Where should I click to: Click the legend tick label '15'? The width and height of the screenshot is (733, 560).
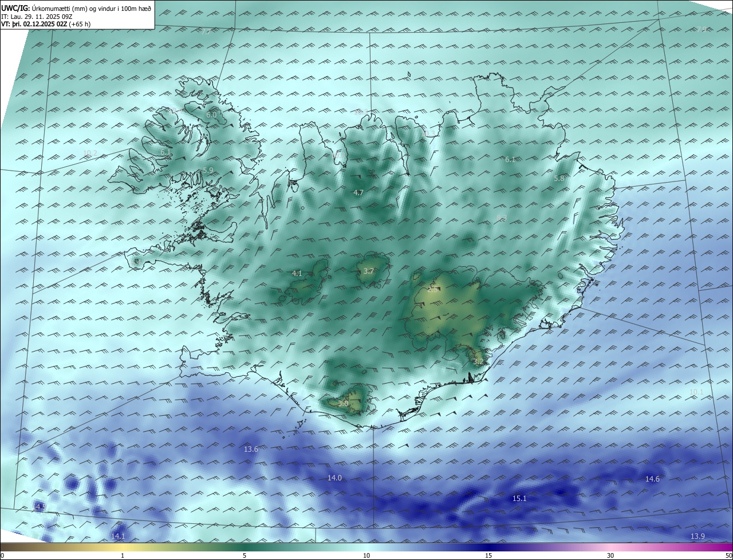(x=488, y=555)
